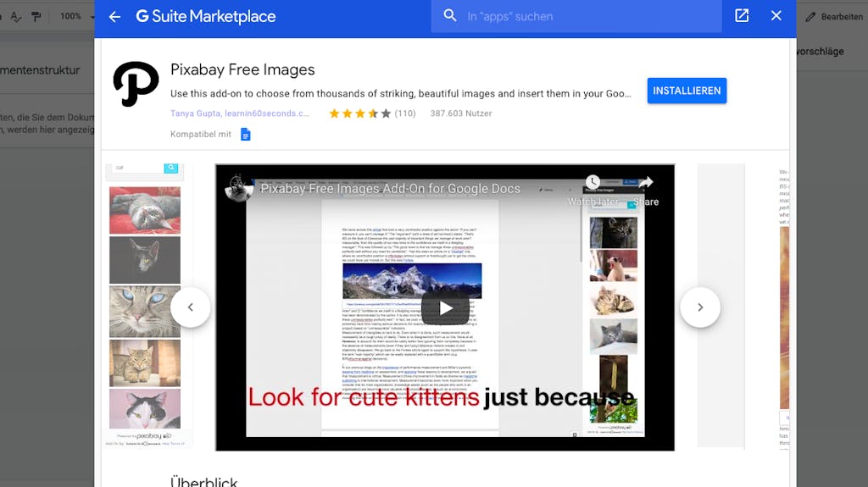
Task: Open the video title link
Action: pyautogui.click(x=390, y=189)
